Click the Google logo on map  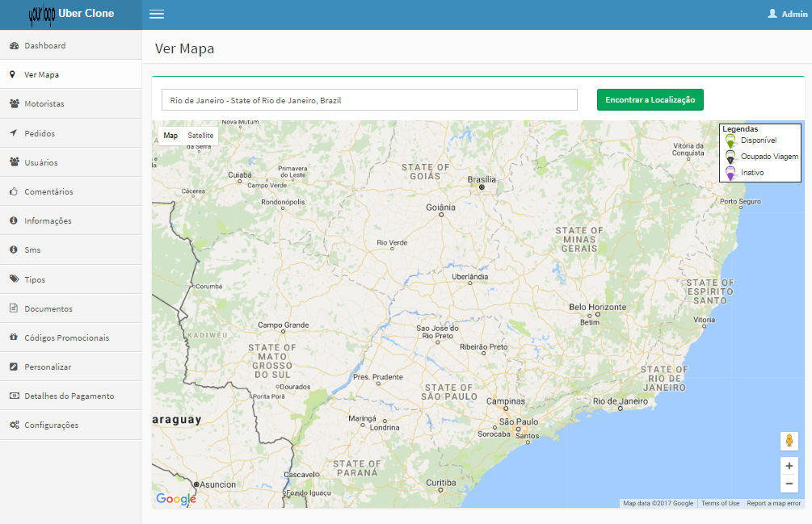click(x=176, y=499)
